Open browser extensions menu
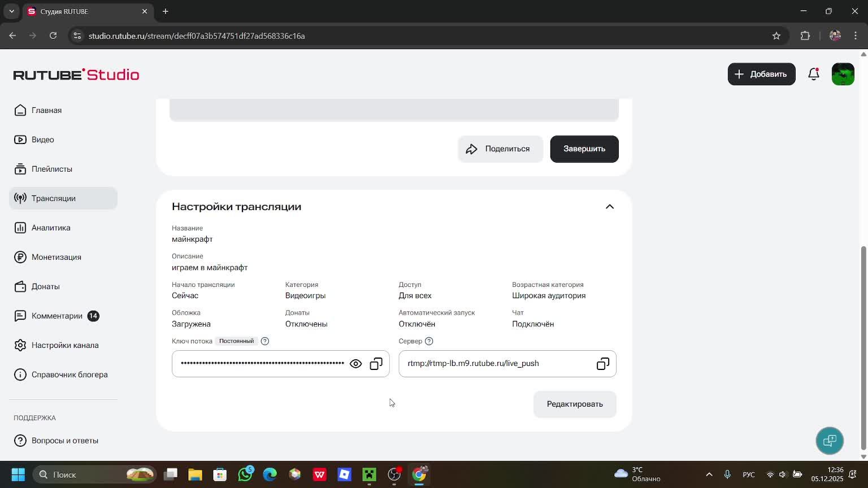Viewport: 868px width, 488px height. (x=805, y=36)
